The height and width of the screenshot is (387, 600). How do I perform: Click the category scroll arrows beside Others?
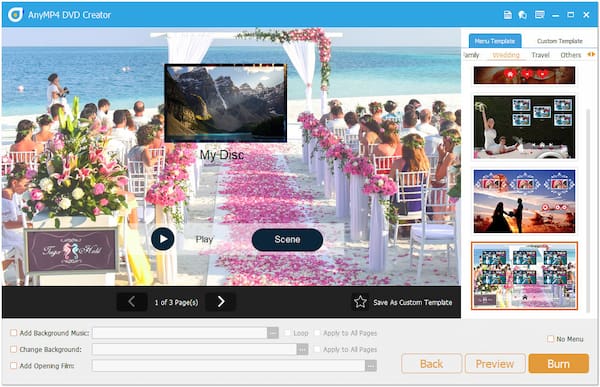click(x=591, y=54)
